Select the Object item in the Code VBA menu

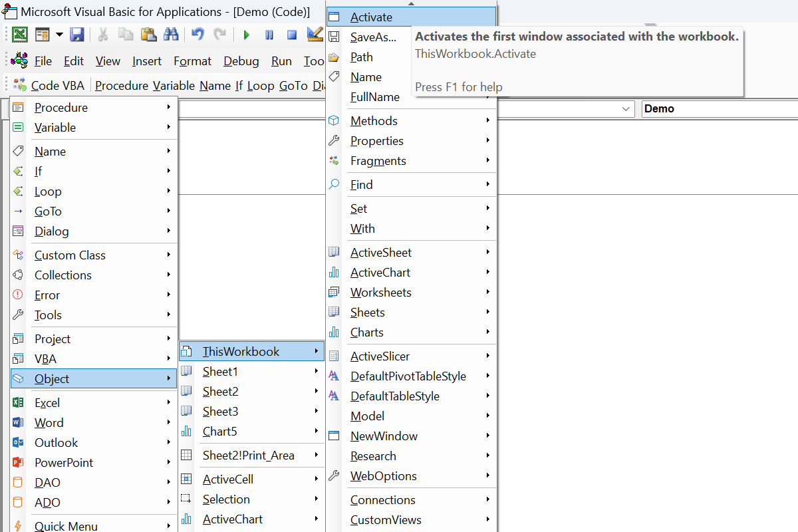coord(94,378)
